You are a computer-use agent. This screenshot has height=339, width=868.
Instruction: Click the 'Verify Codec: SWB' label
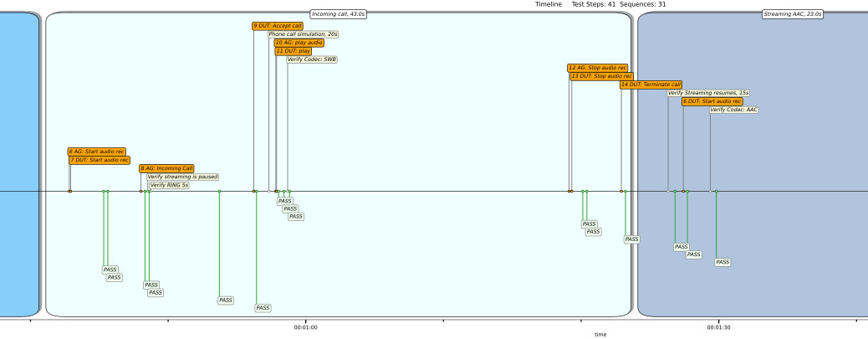[x=312, y=59]
